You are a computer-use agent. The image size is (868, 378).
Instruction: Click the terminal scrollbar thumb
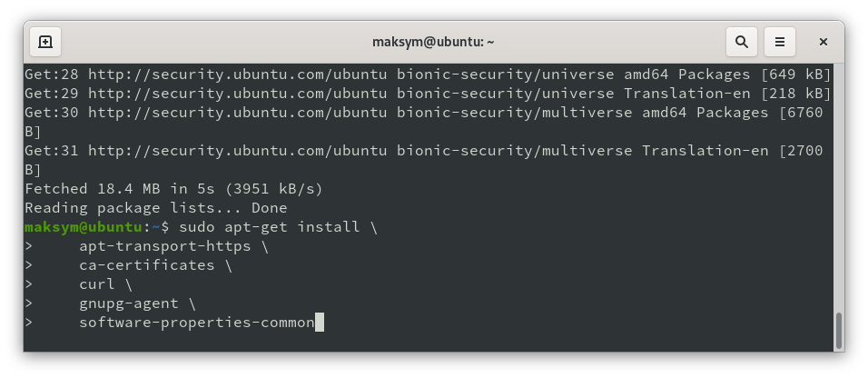pos(838,330)
